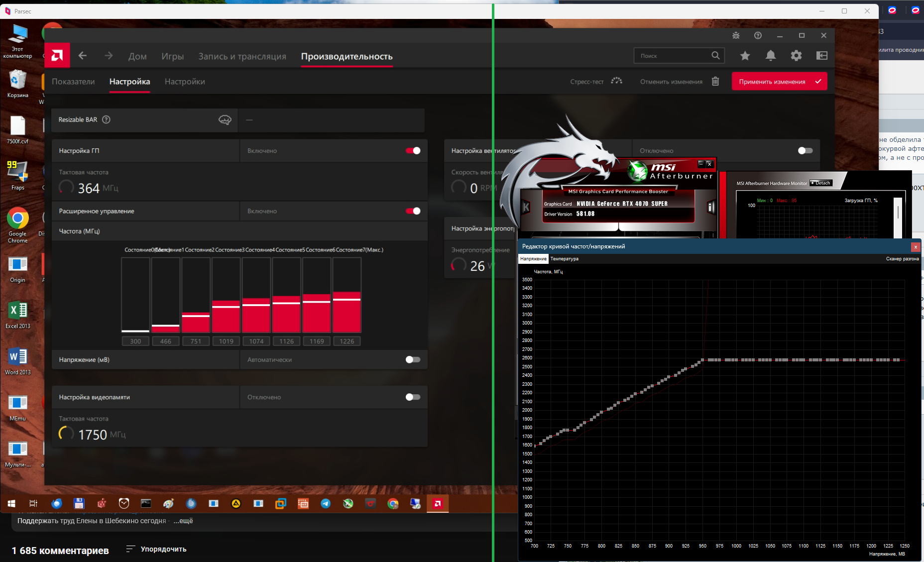
Task: Open the AMD notifications bell
Action: [x=771, y=56]
